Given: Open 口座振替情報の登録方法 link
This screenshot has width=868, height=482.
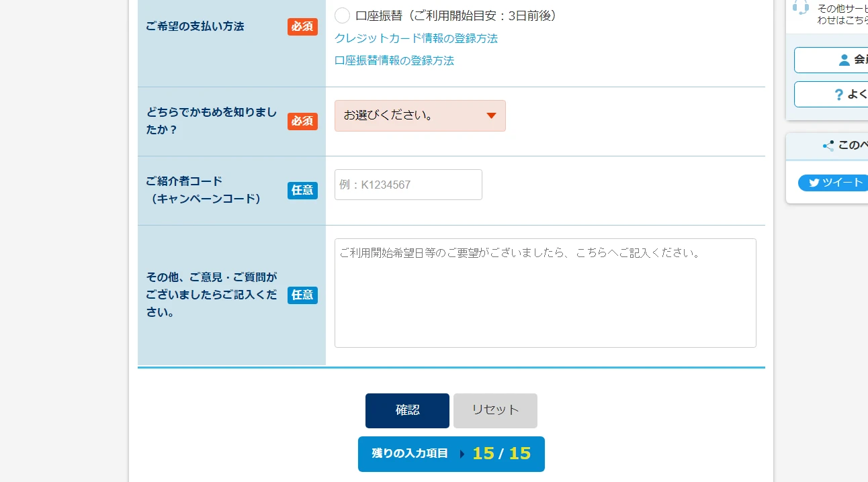Looking at the screenshot, I should [x=394, y=60].
